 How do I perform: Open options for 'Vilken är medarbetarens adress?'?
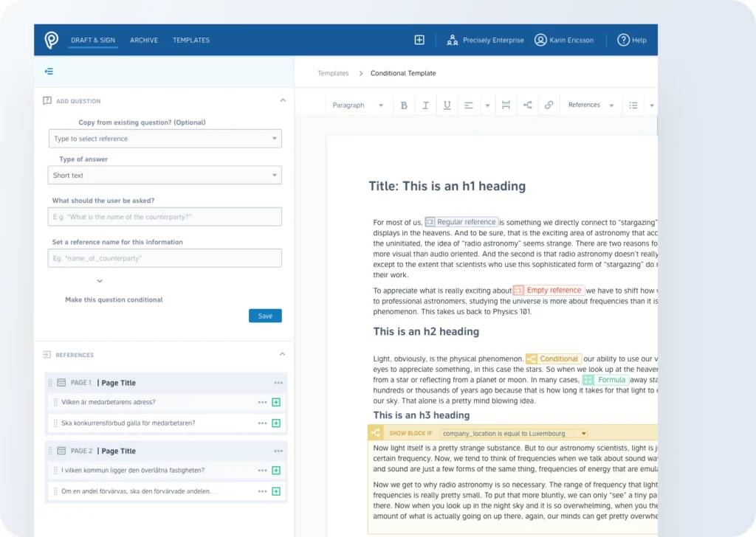tap(262, 402)
